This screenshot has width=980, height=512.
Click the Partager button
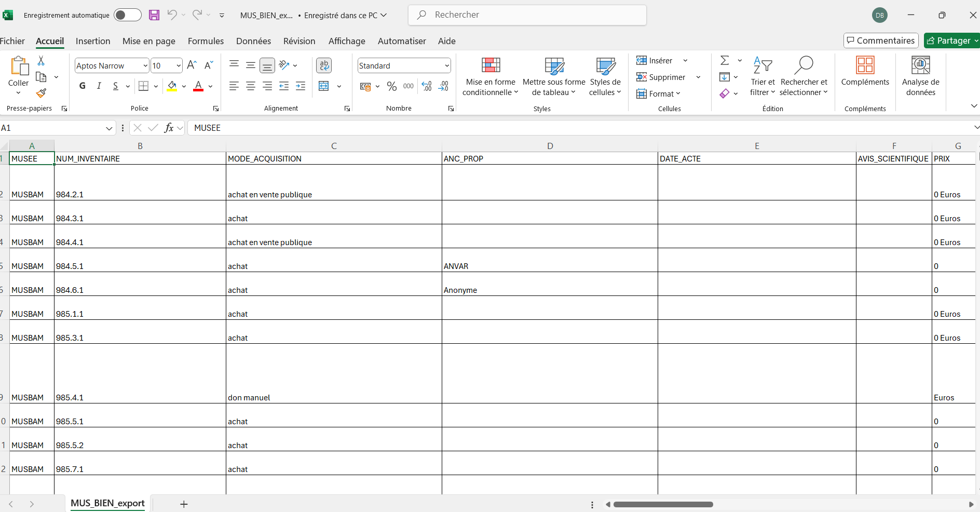[x=949, y=41]
